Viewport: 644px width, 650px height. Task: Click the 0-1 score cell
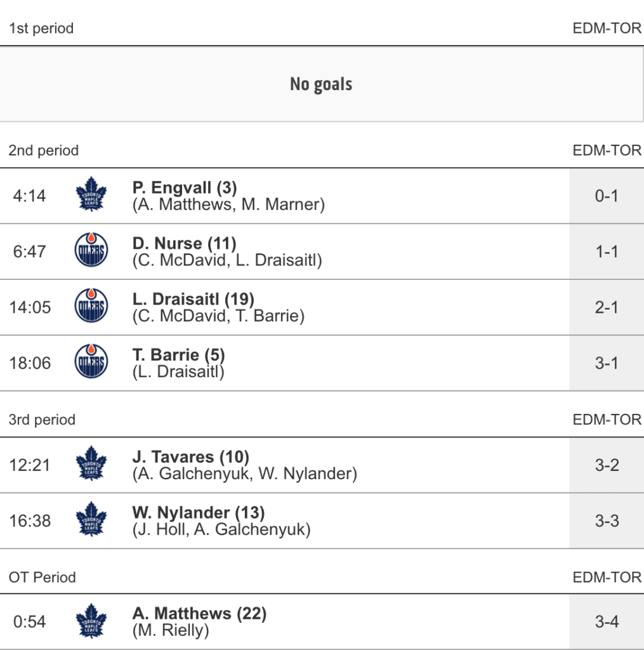click(606, 196)
